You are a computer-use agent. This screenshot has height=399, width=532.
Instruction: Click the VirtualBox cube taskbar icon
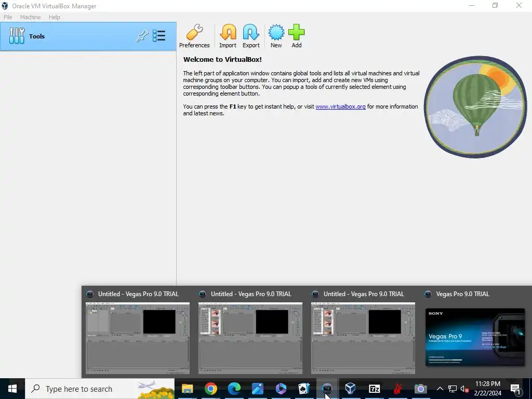tap(351, 389)
